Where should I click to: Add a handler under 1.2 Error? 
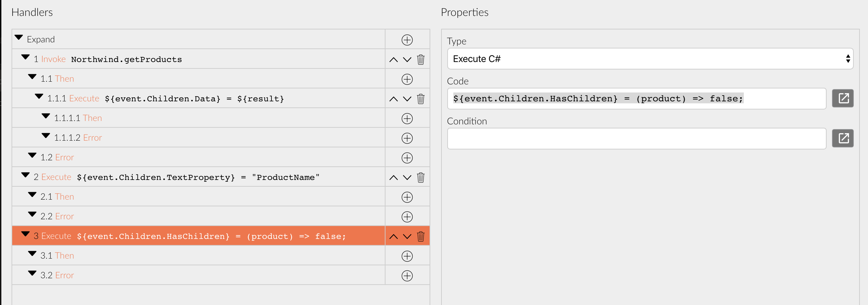(x=407, y=158)
